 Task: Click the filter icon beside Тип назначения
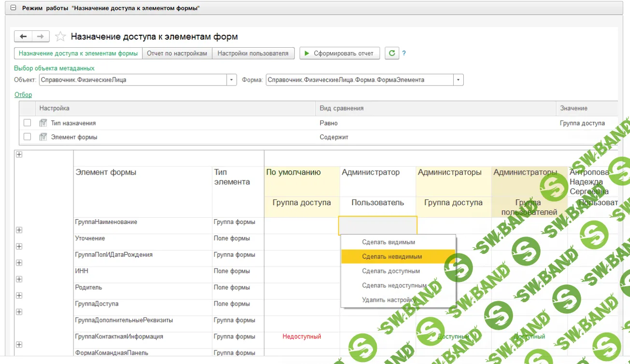click(43, 123)
